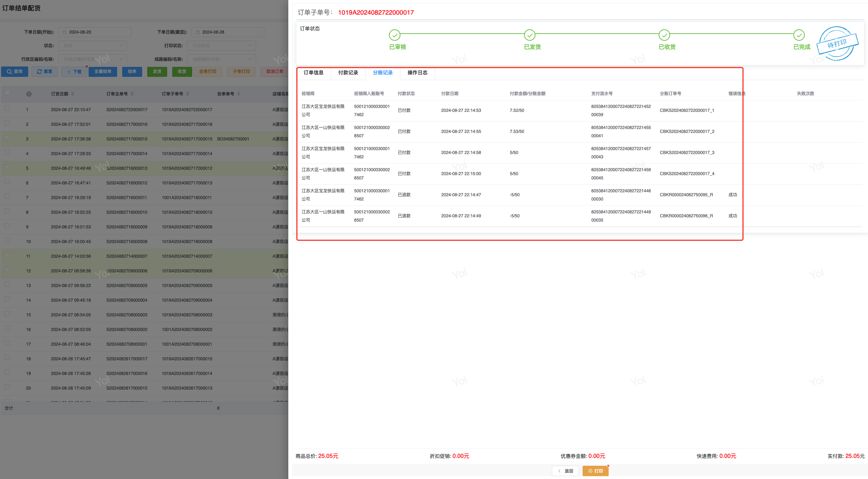Viewport: 868px width, 479px height.
Task: Click the printer icon on 打印 button
Action: pos(590,471)
